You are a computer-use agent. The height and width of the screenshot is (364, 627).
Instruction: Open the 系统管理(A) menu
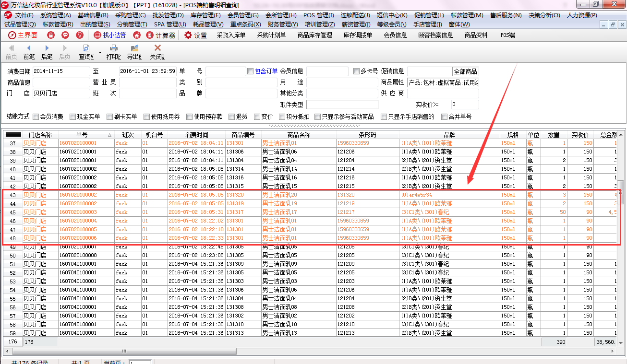pyautogui.click(x=55, y=15)
